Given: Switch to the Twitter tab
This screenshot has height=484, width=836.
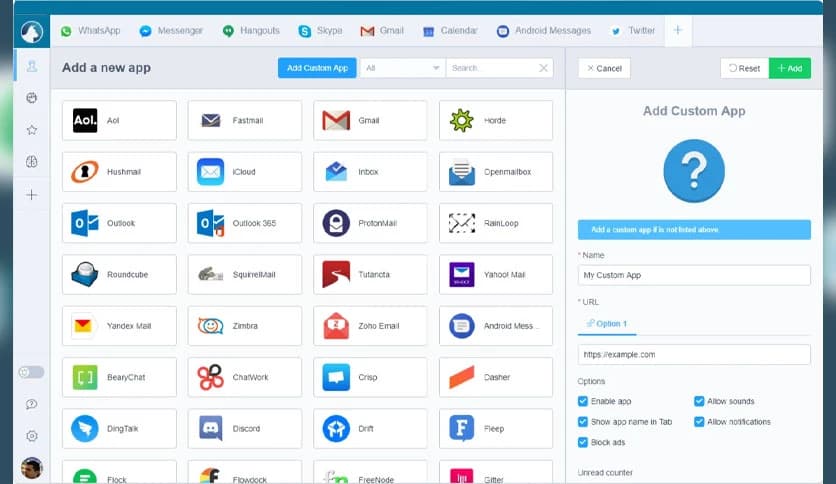Looking at the screenshot, I should [633, 31].
